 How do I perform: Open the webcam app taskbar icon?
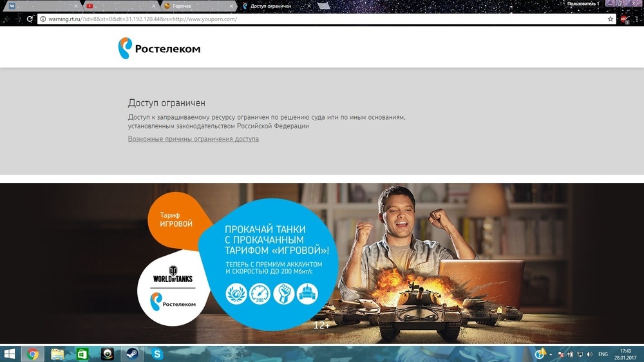108,354
